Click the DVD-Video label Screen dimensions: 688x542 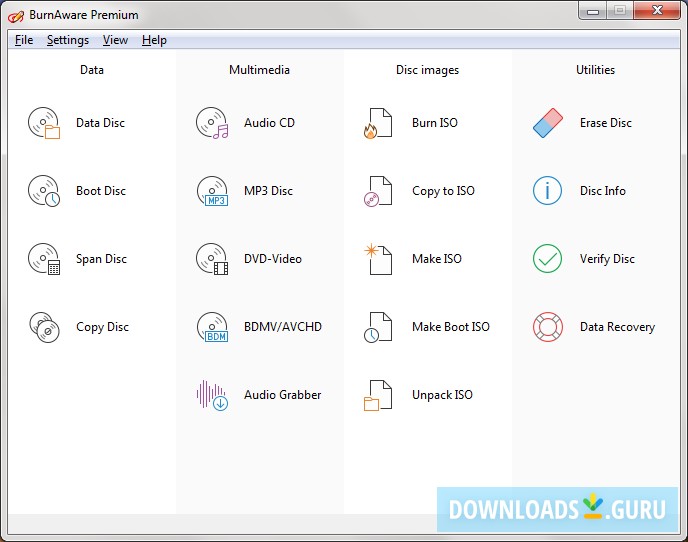273,259
